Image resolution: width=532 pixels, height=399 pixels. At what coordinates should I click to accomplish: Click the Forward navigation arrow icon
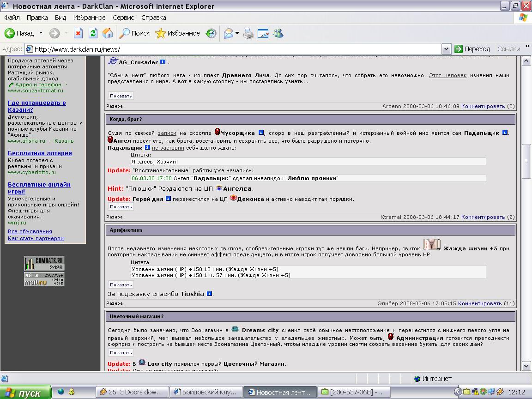click(54, 33)
